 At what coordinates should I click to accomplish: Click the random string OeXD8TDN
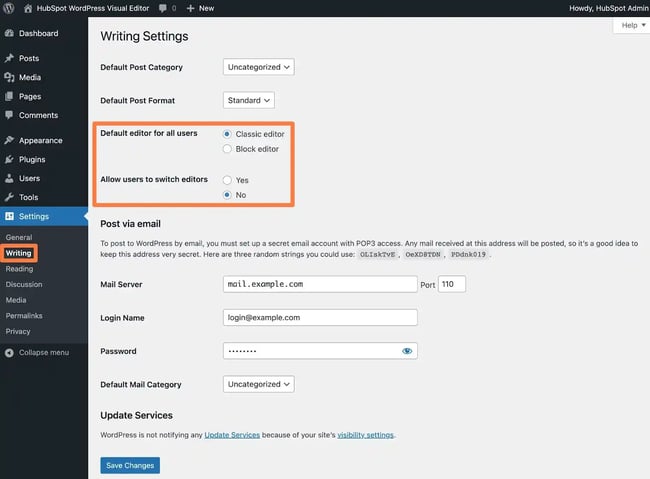(423, 254)
